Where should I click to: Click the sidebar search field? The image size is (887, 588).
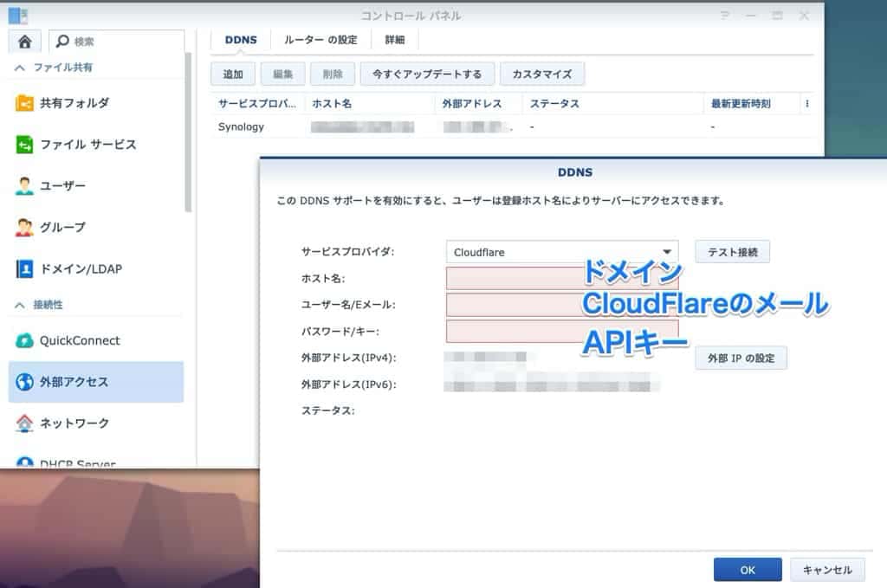[x=117, y=42]
